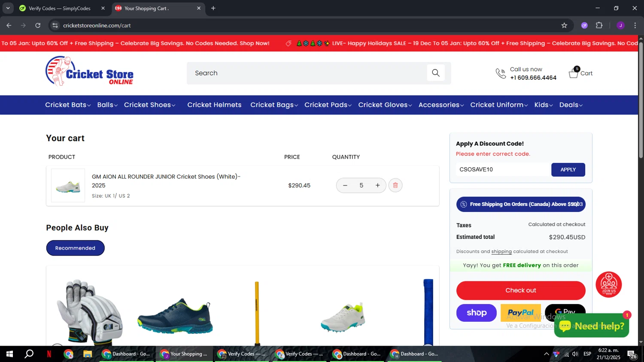This screenshot has height=362, width=644.
Task: Go back to the previous page
Action: (x=9, y=25)
